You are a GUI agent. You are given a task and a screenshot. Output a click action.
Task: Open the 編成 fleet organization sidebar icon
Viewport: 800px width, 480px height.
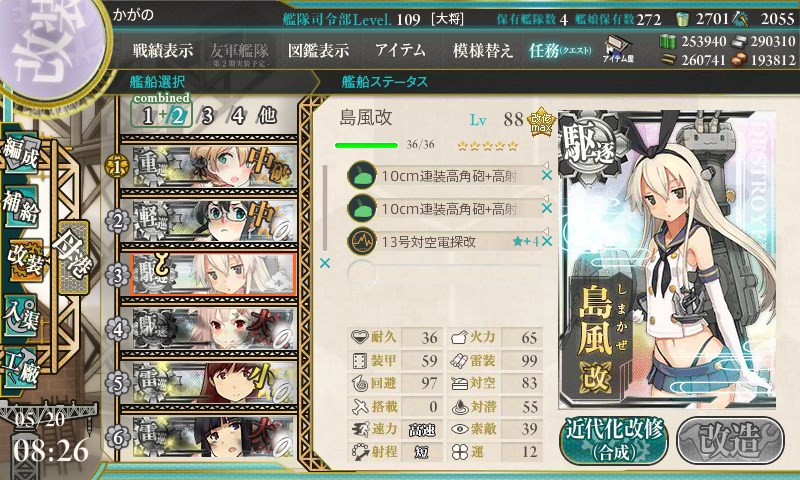point(22,153)
